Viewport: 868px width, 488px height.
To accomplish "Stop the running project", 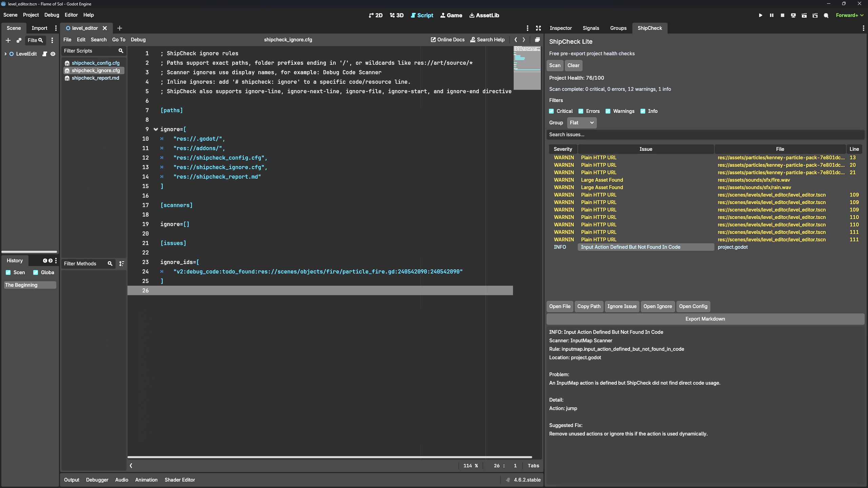I will [783, 15].
